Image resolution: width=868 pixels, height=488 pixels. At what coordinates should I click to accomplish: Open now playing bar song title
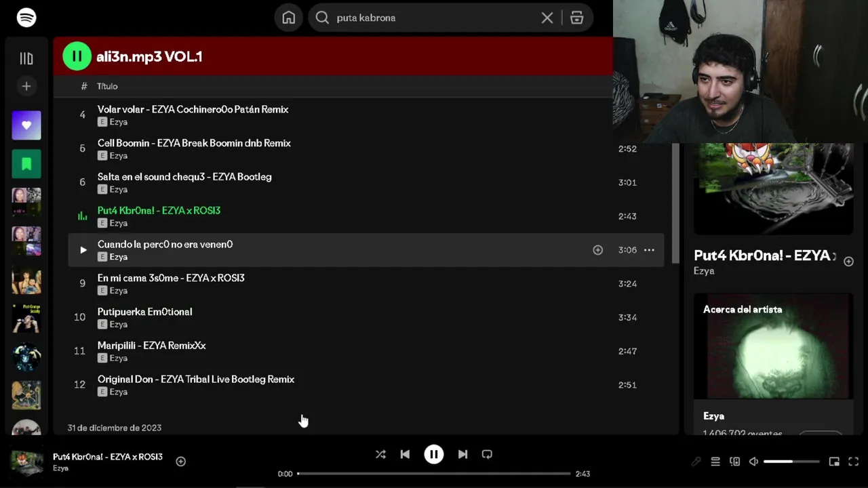pos(108,457)
